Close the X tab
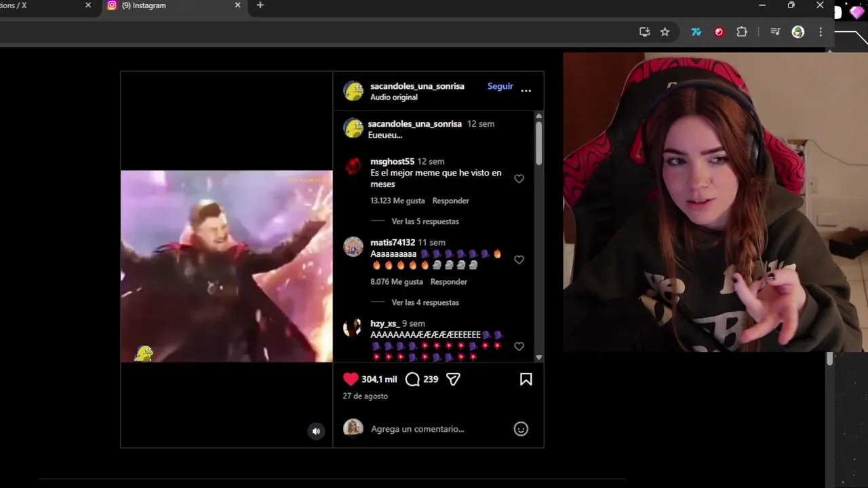This screenshot has width=868, height=488. pyautogui.click(x=87, y=5)
